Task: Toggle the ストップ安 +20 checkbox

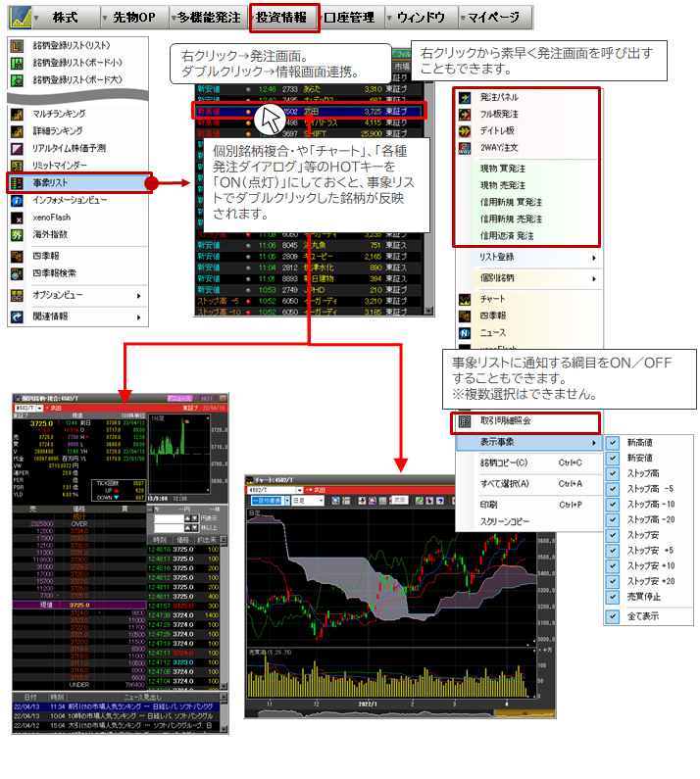Action: coord(613,581)
